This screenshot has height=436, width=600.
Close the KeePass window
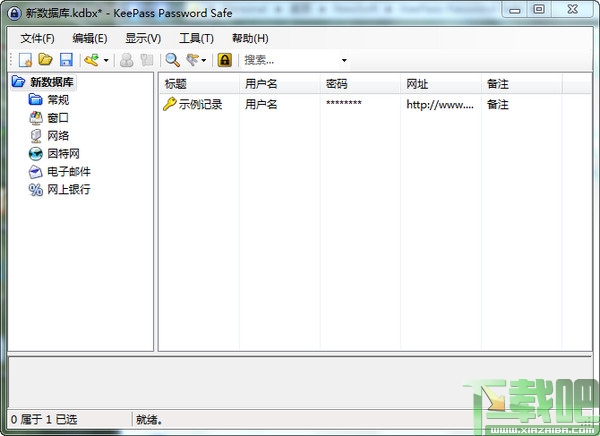tap(572, 10)
